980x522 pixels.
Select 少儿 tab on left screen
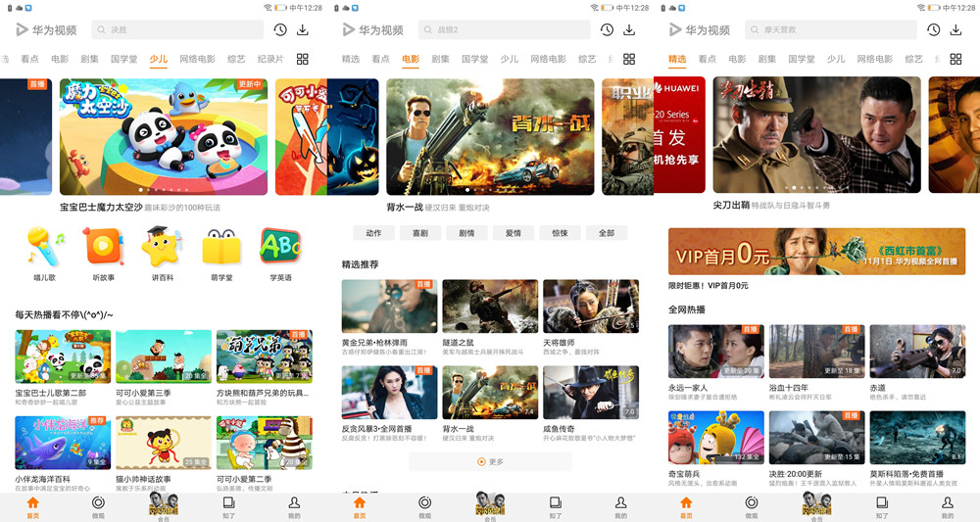pyautogui.click(x=159, y=59)
